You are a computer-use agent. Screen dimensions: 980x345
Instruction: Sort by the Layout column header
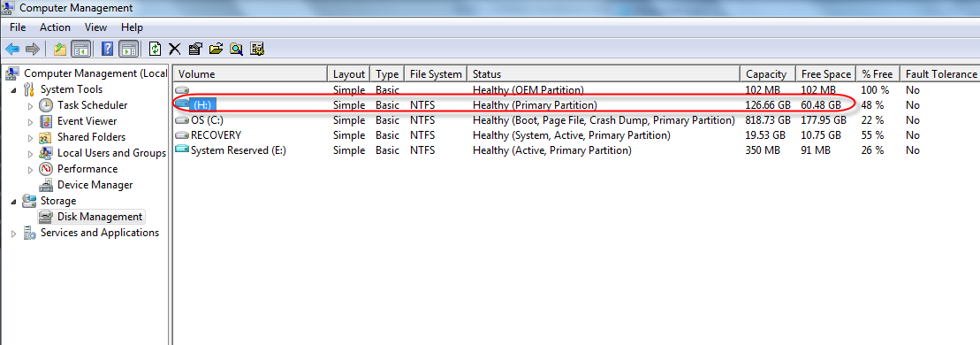(349, 74)
